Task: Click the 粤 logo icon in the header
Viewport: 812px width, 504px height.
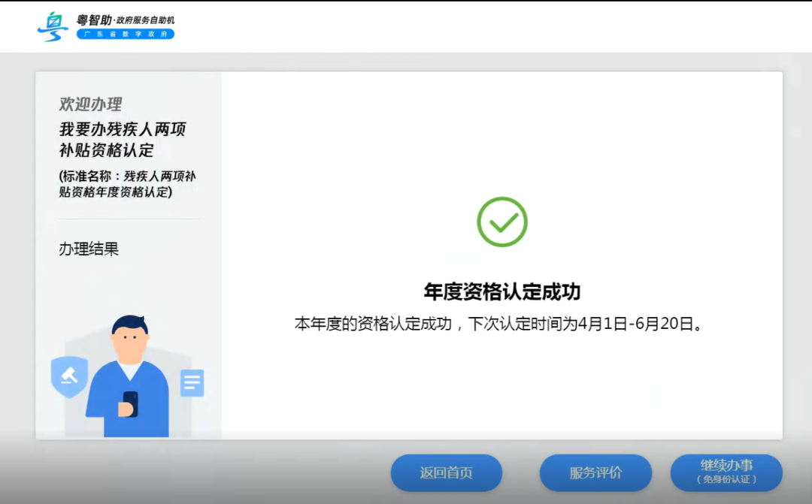Action: [51, 25]
